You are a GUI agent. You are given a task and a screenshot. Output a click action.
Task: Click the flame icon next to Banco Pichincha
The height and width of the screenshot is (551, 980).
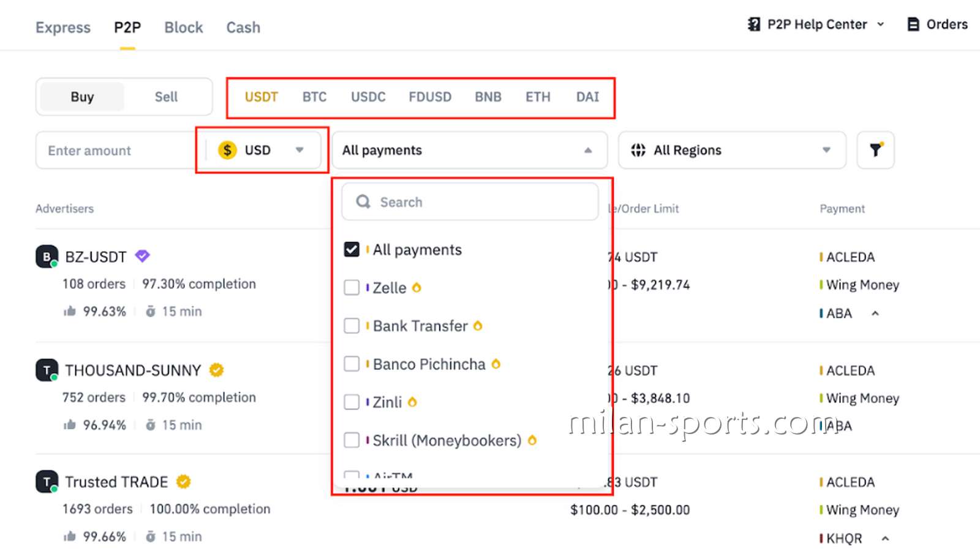click(496, 364)
